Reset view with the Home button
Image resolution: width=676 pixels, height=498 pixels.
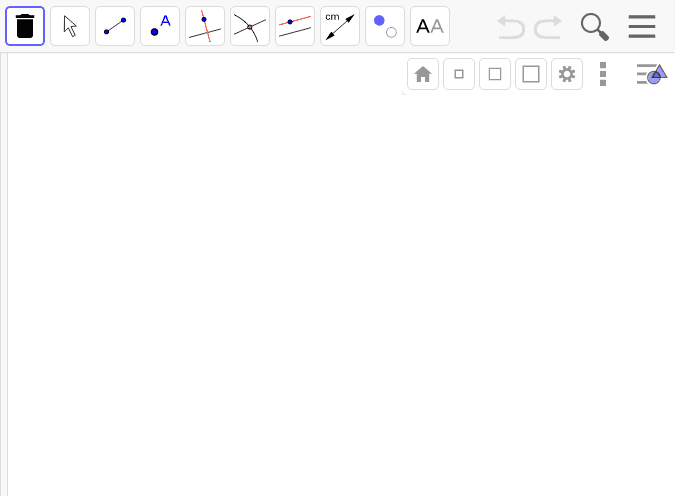[423, 74]
